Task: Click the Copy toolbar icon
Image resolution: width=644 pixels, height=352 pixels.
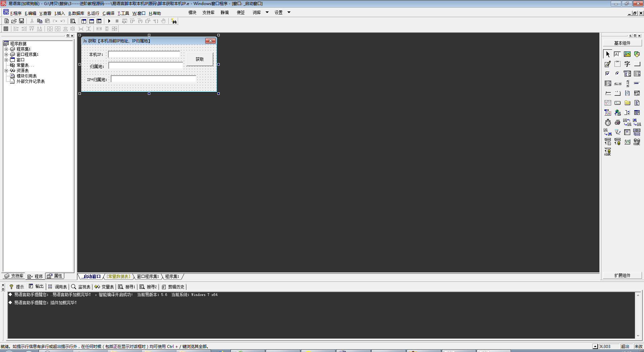Action: click(x=40, y=21)
